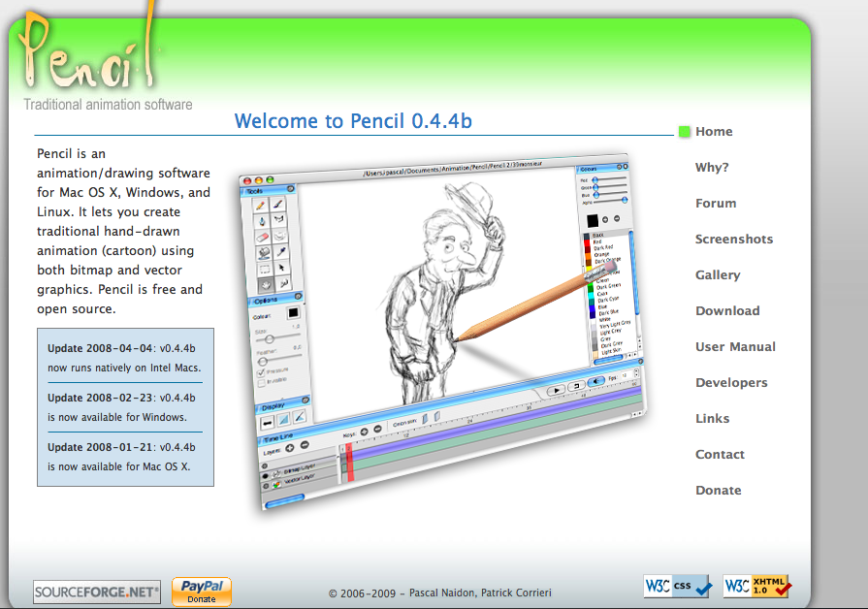Click the red playhead frame marker in timeline
Screen dimensions: 868x609
(x=349, y=463)
